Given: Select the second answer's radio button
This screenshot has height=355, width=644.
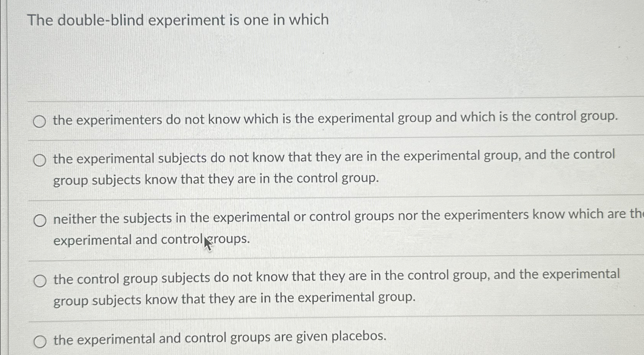Looking at the screenshot, I should [40, 159].
